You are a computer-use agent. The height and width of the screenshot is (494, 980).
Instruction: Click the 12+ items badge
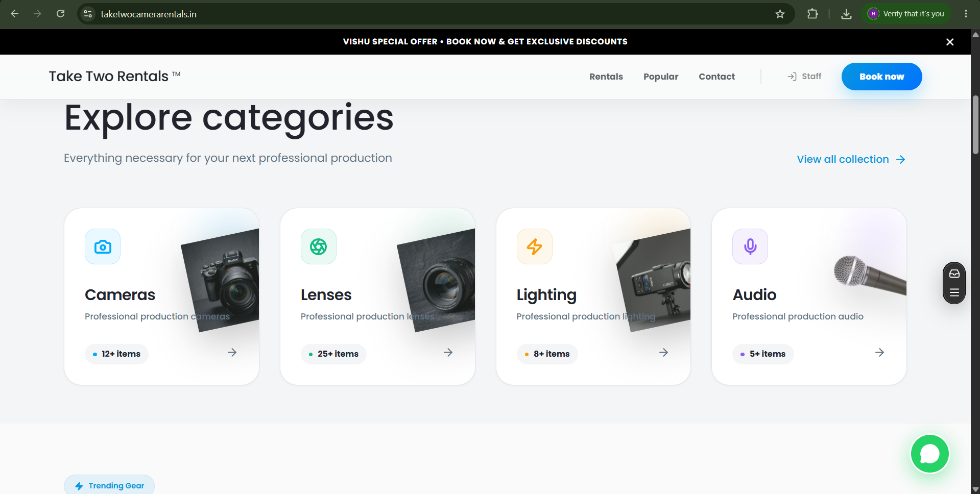click(x=116, y=354)
